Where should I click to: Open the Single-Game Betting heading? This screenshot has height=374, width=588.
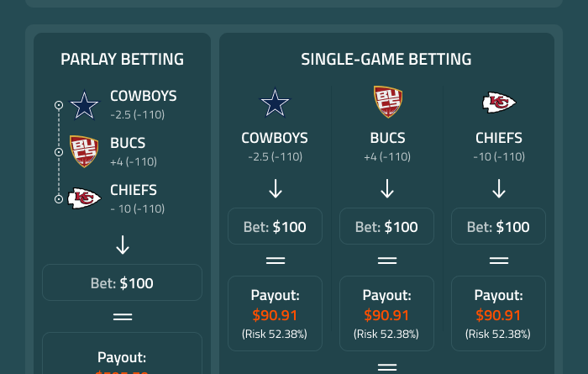(386, 60)
